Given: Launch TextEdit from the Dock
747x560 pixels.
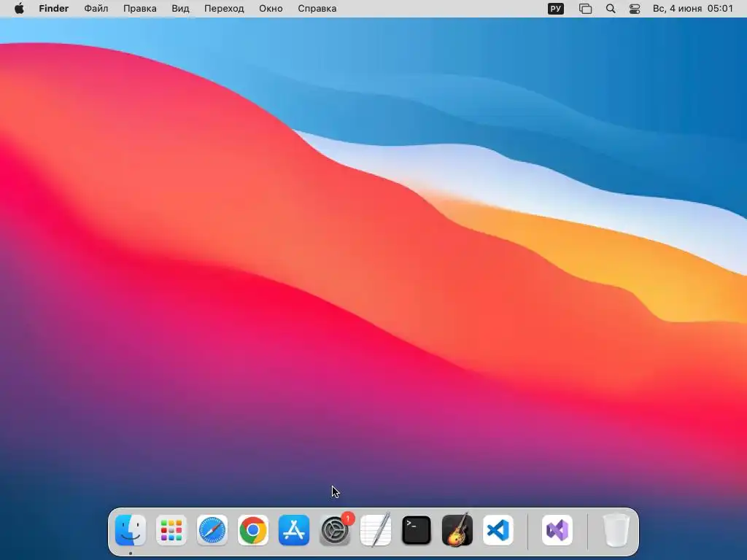Looking at the screenshot, I should coord(376,530).
